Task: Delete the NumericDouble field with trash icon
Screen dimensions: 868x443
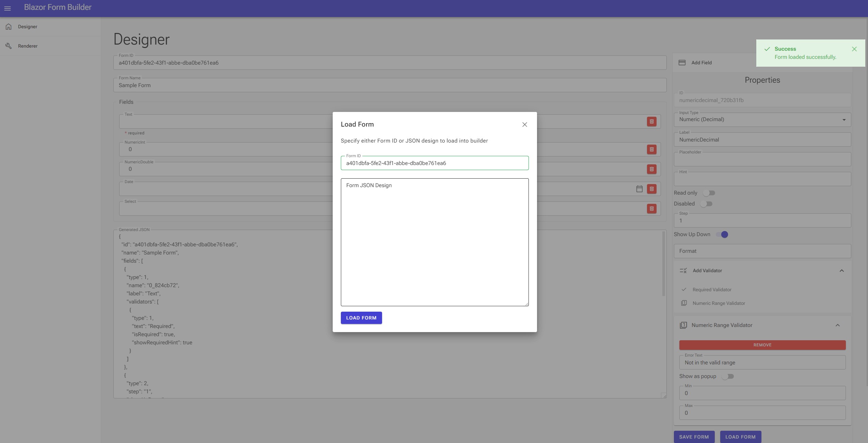Action: (x=651, y=169)
